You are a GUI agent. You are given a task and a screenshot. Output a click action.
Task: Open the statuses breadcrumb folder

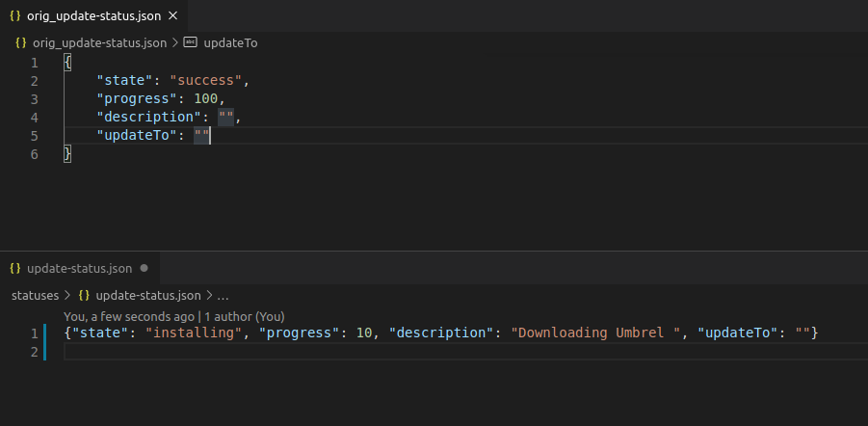pos(35,295)
